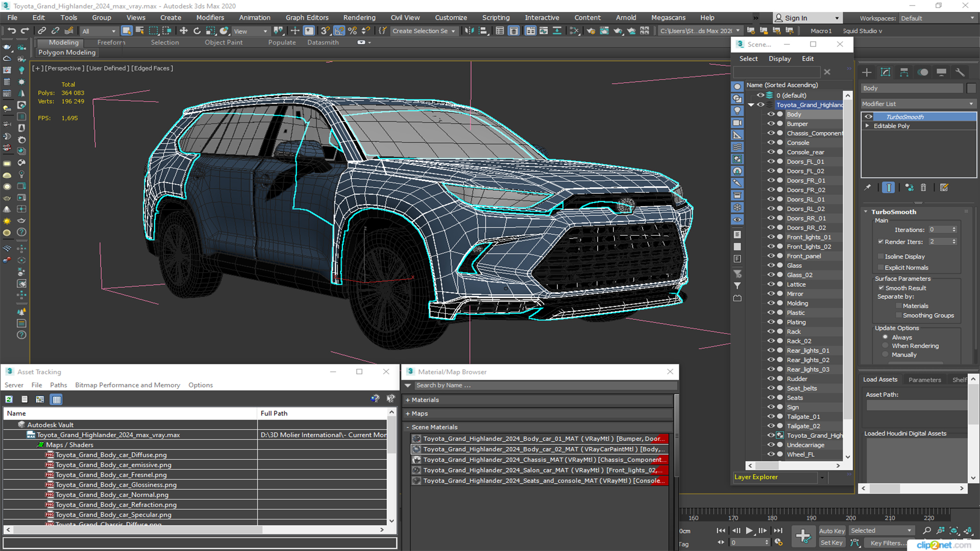Enable the Isoline Display checkbox
The image size is (980, 551).
point(880,257)
